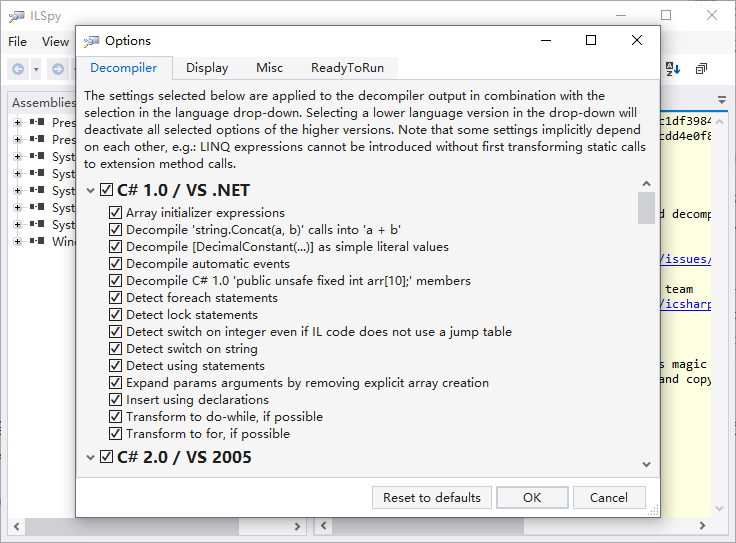
Task: Toggle Expand params arguments option
Action: pos(115,382)
